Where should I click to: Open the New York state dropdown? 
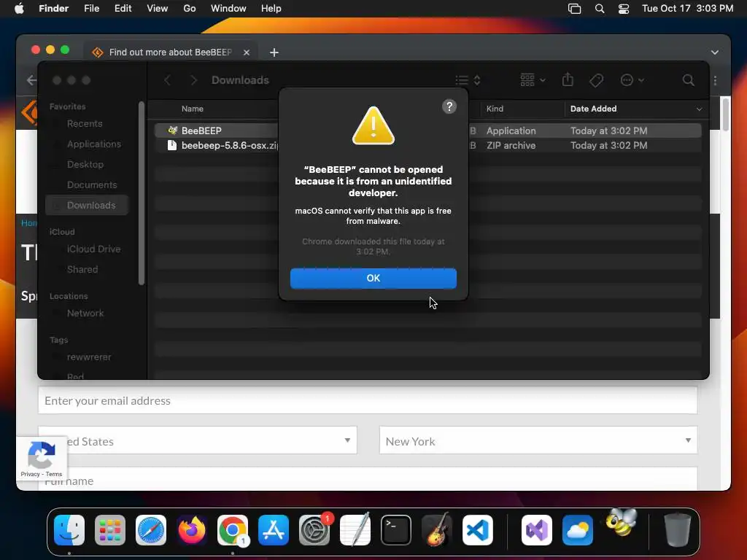pyautogui.click(x=538, y=441)
